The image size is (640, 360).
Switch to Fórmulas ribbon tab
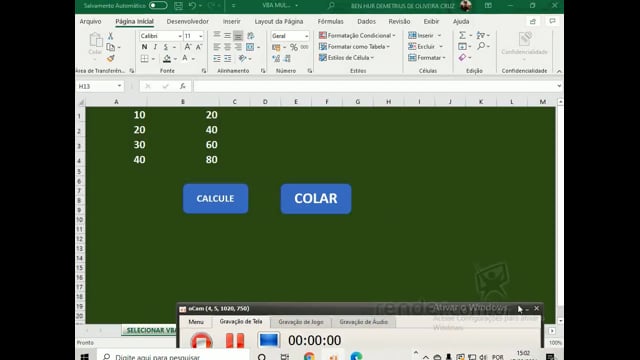[331, 21]
